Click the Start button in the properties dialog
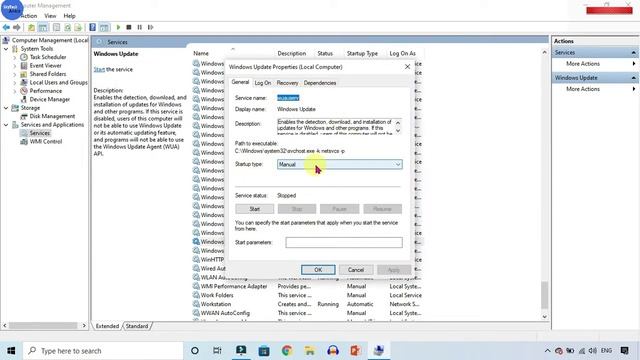This screenshot has height=360, width=640. [255, 209]
